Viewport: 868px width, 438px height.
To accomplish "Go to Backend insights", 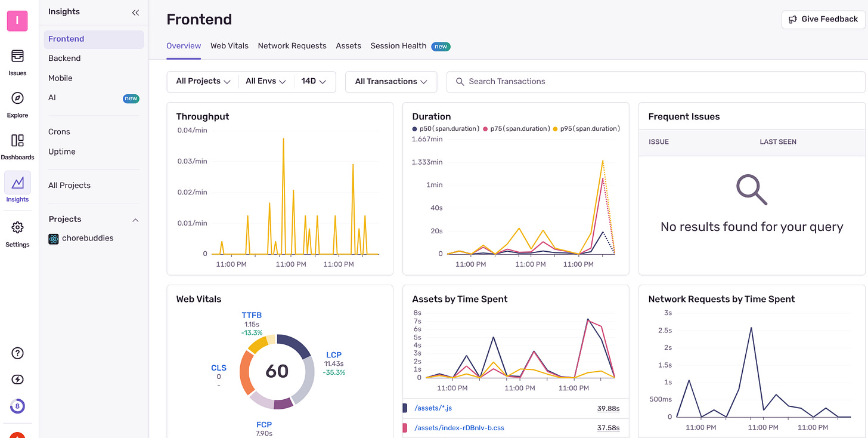I will point(94,58).
